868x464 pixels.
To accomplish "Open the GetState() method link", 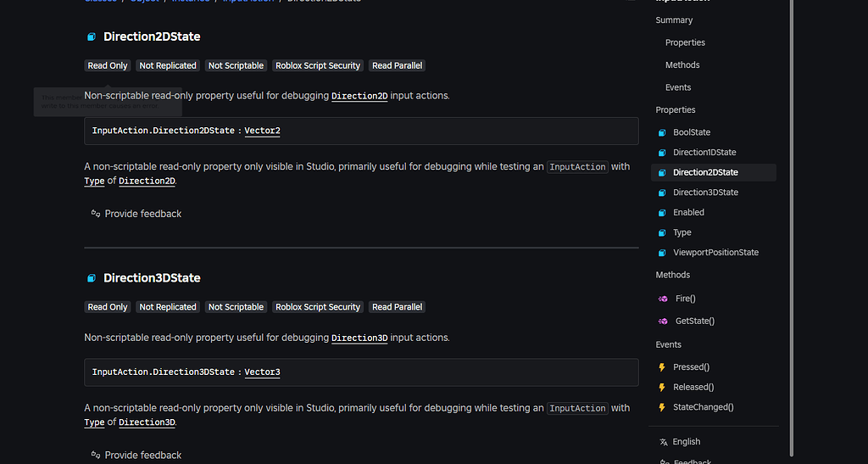I will click(695, 321).
